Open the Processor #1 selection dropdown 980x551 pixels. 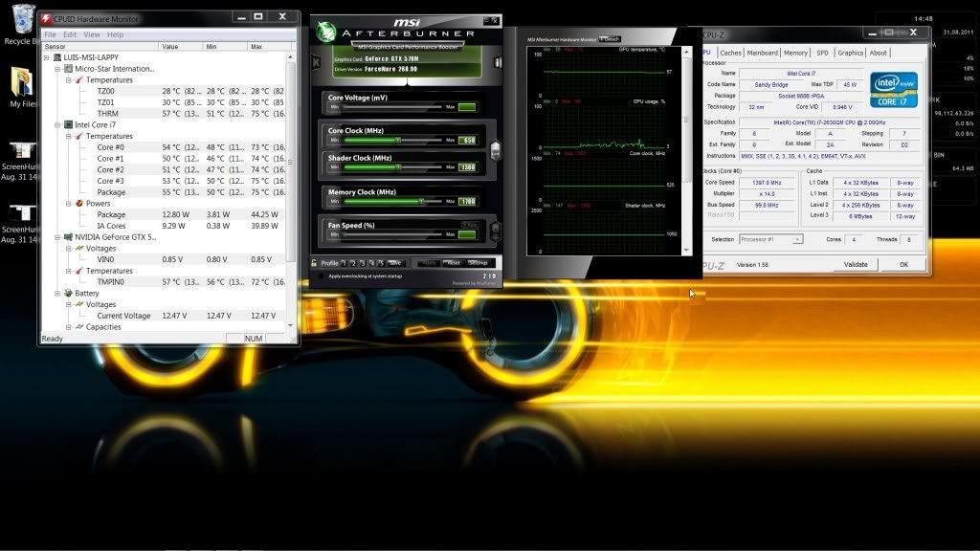click(x=770, y=240)
